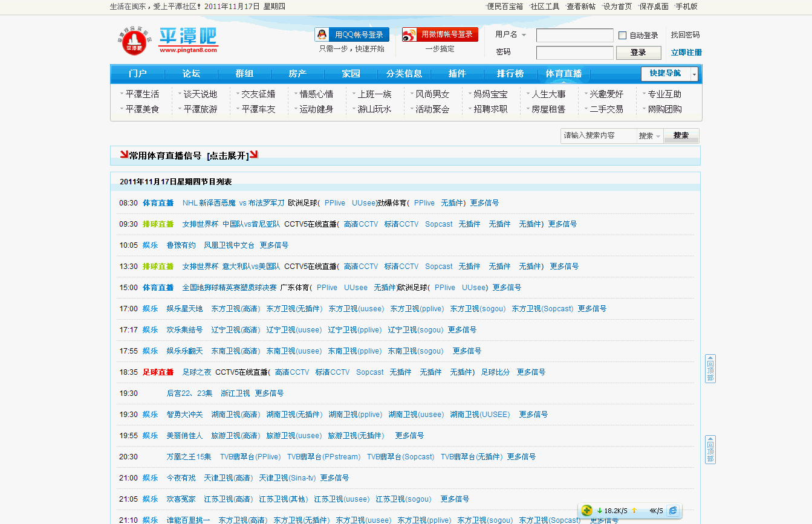
Task: Click the red arrow before 常用体育直播信号
Action: click(124, 155)
